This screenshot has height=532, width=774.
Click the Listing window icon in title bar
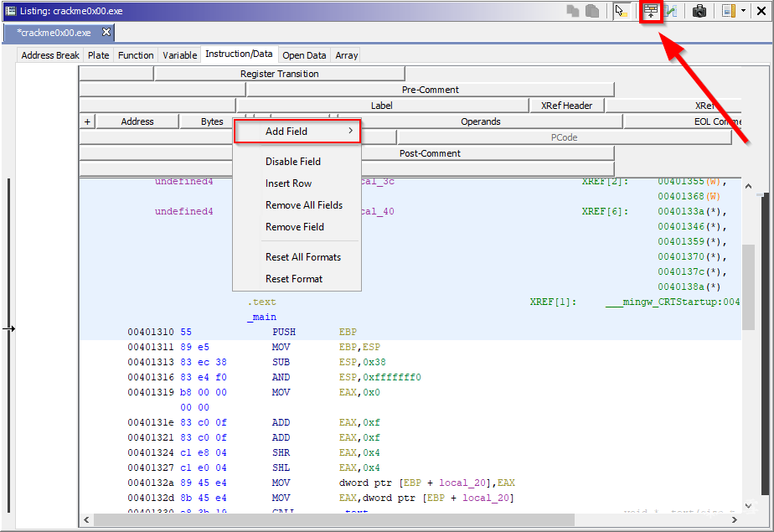pyautogui.click(x=10, y=10)
